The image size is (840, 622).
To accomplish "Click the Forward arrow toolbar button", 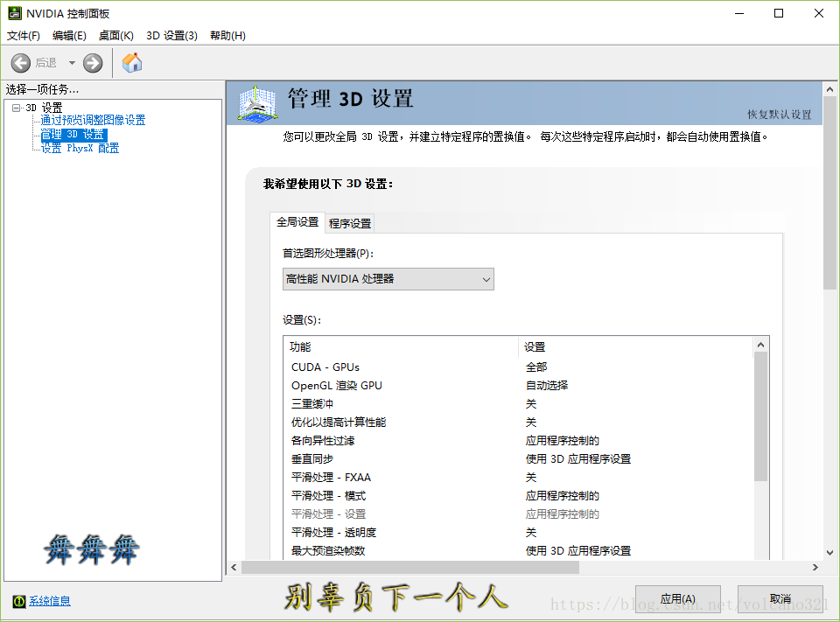I will tap(93, 63).
